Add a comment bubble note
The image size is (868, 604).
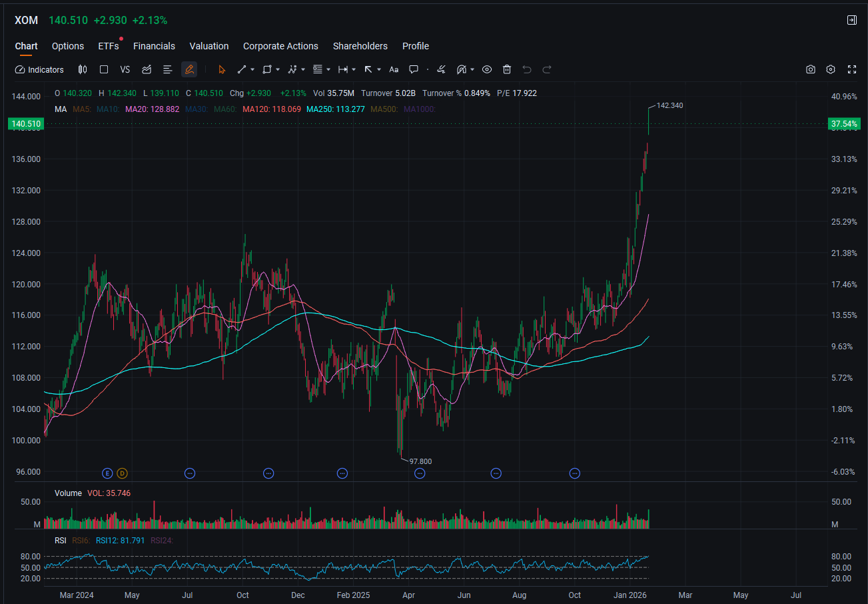pyautogui.click(x=414, y=69)
